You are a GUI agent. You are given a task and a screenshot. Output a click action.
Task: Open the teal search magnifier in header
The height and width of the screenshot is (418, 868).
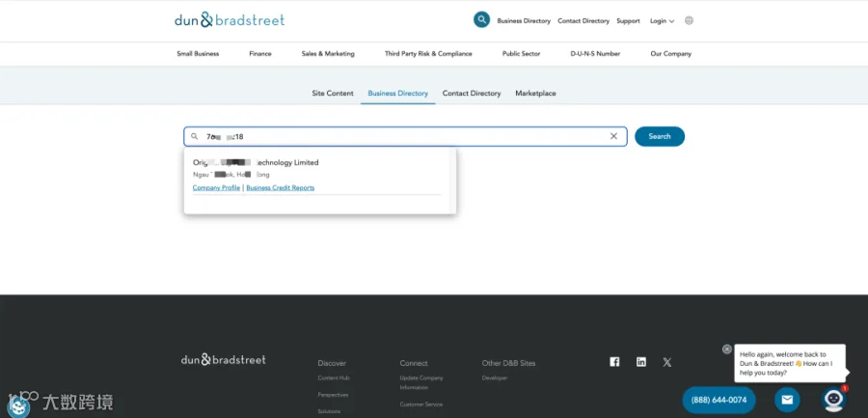[x=481, y=20]
